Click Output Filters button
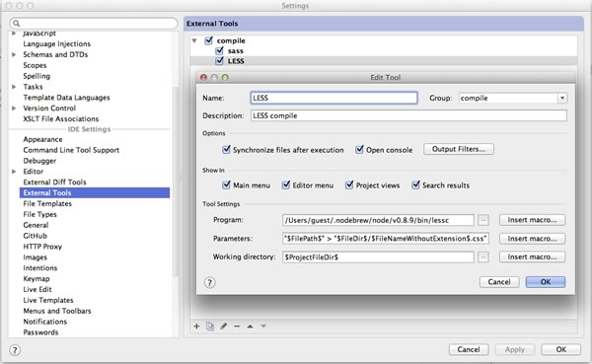Viewport: 592px width, 364px height. (x=459, y=149)
